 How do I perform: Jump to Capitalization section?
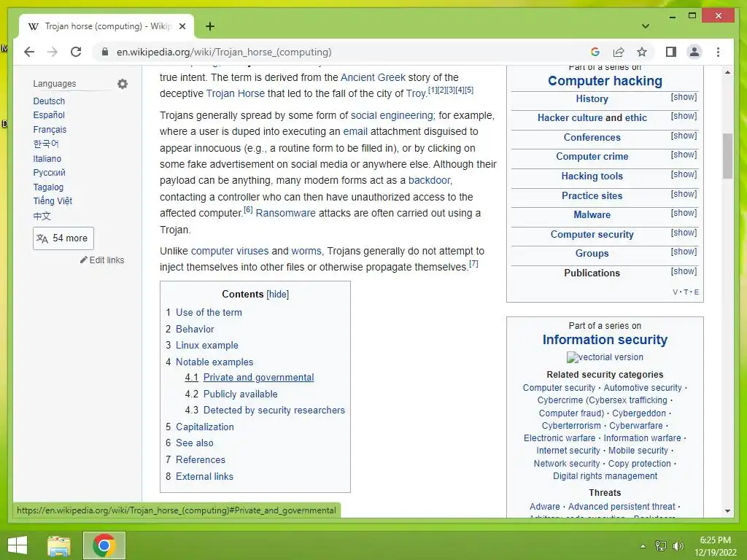point(205,427)
